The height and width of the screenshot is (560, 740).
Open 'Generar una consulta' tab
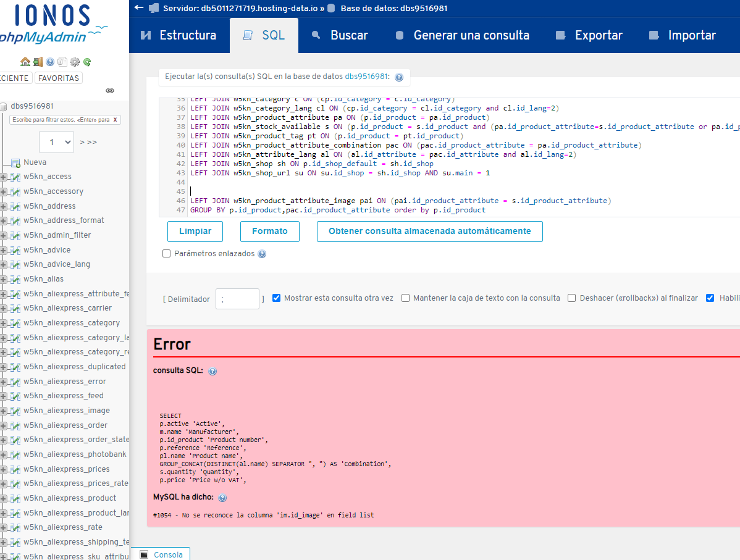[463, 35]
